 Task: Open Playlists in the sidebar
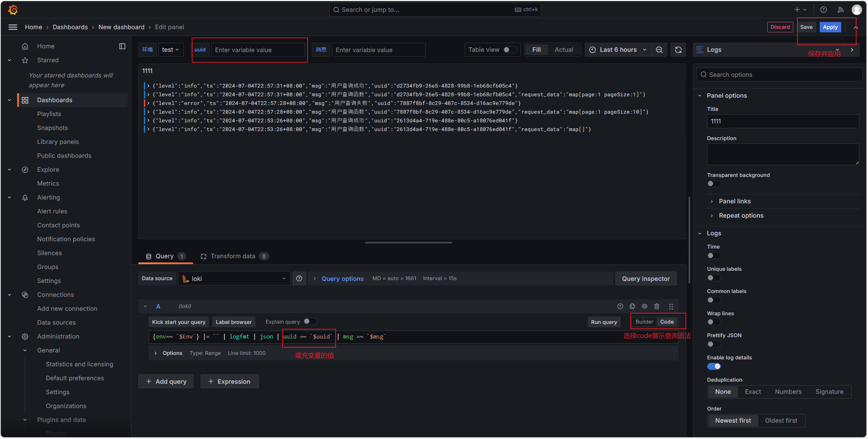point(49,114)
